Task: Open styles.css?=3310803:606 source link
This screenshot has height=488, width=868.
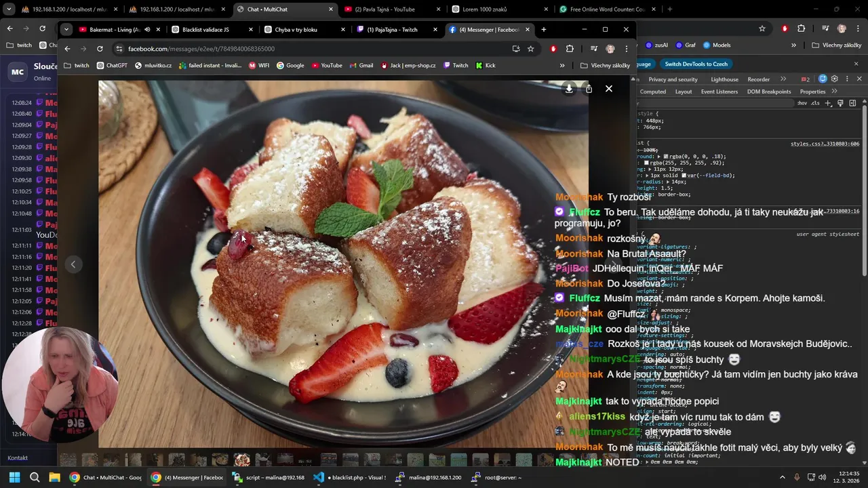Action: [825, 144]
